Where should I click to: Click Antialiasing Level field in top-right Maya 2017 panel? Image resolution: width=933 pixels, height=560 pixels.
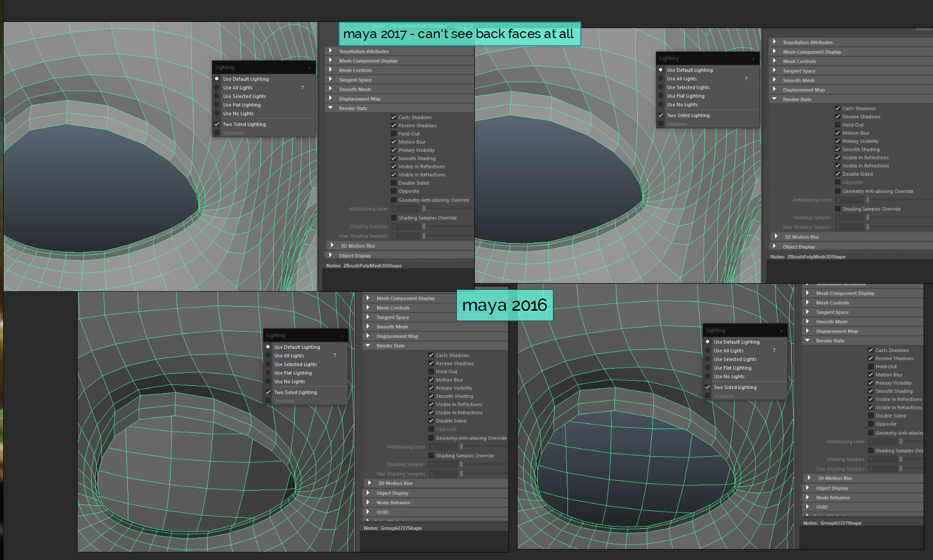click(x=850, y=200)
